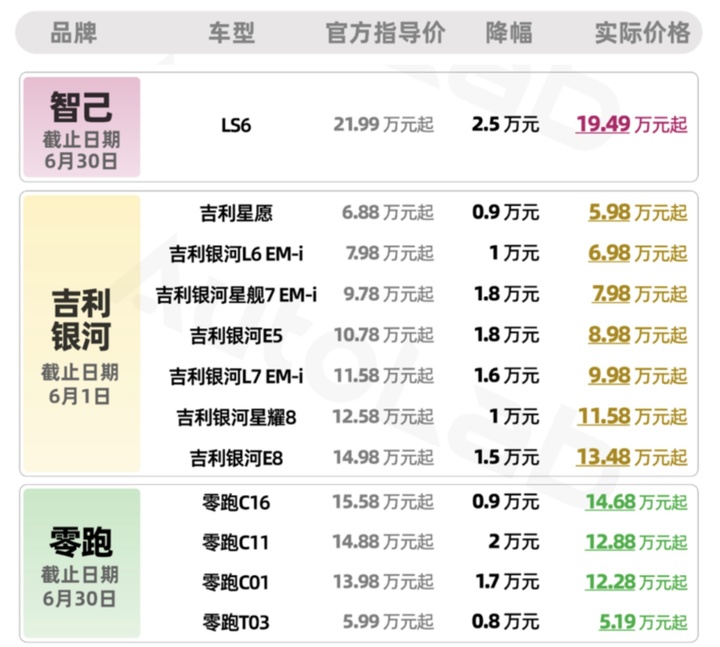Screen dimensions: 720x647
Task: Click the 零跑C11 model name
Action: (236, 542)
